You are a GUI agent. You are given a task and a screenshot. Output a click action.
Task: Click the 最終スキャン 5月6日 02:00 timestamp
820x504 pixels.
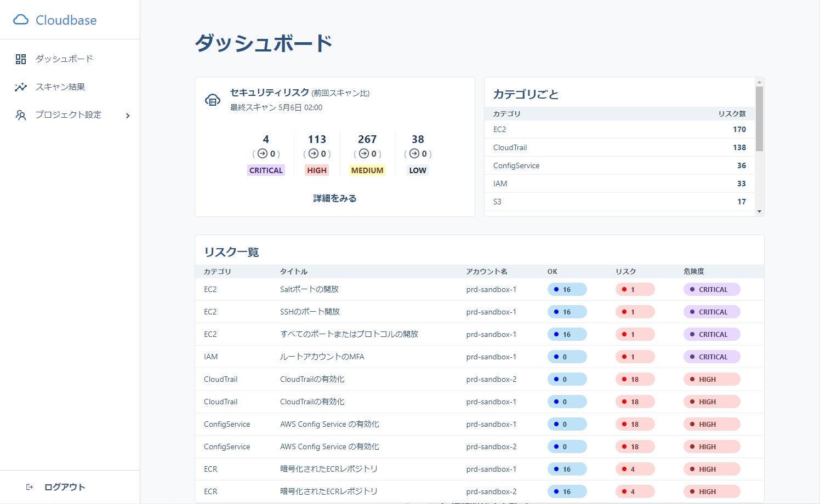276,107
